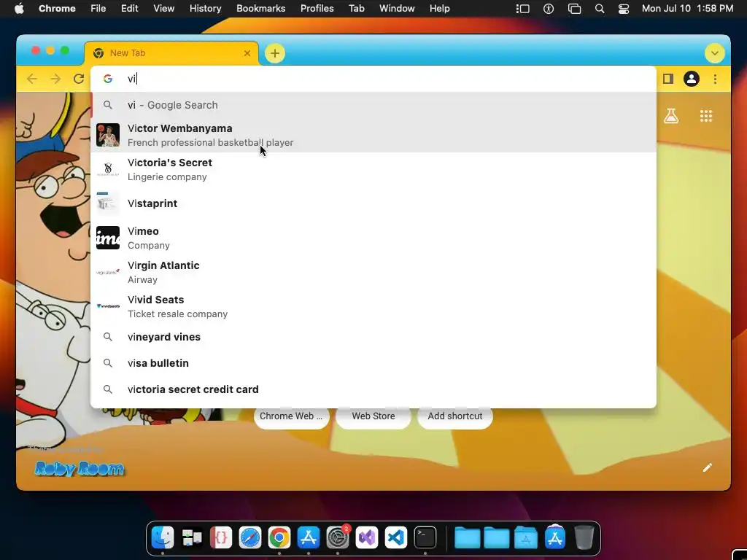Open the File menu
Screen dimensions: 747x560
click(98, 9)
